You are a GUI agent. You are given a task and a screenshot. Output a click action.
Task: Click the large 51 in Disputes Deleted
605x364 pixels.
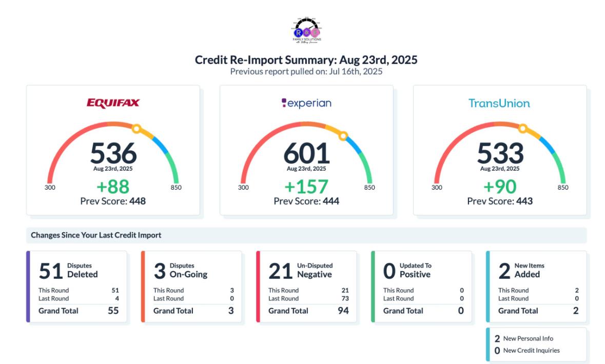tap(51, 271)
